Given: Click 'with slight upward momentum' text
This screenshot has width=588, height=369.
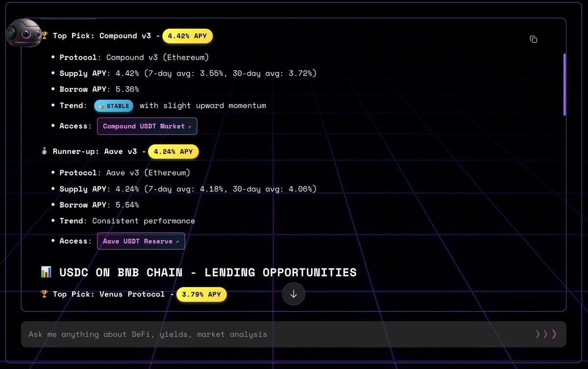Looking at the screenshot, I should pos(203,106).
